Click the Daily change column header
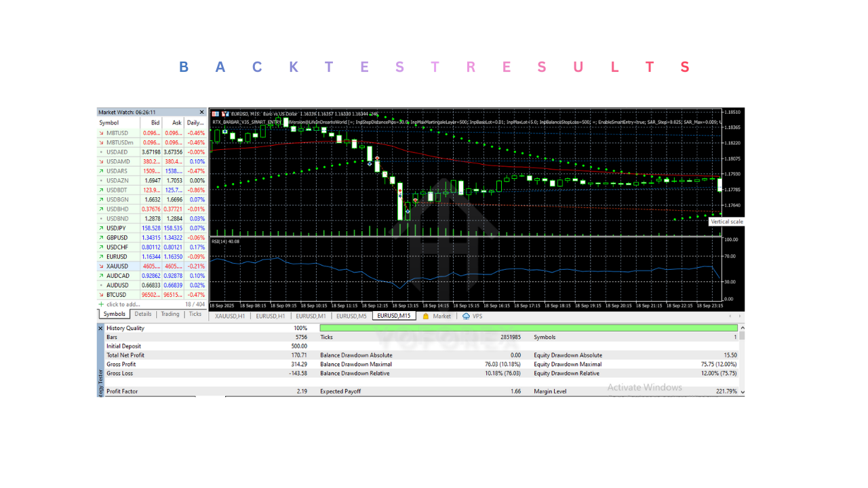868x488 pixels. (195, 123)
